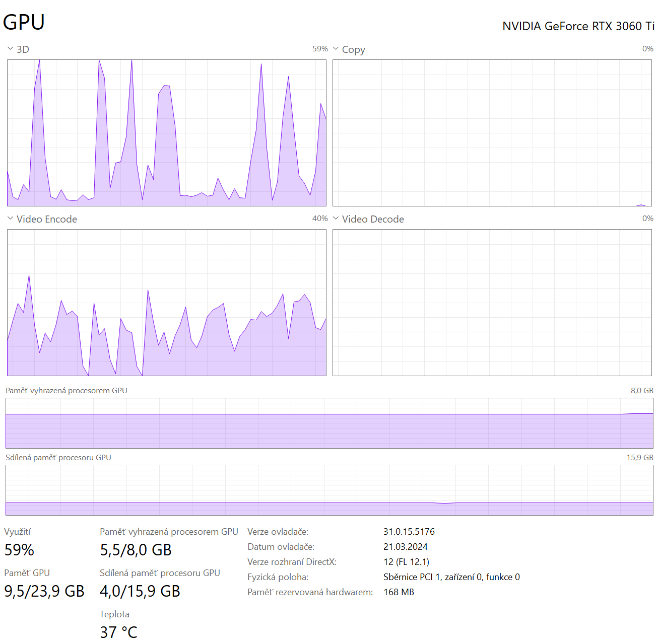
Task: Open the 3D engine dropdown chevron
Action: (x=10, y=49)
